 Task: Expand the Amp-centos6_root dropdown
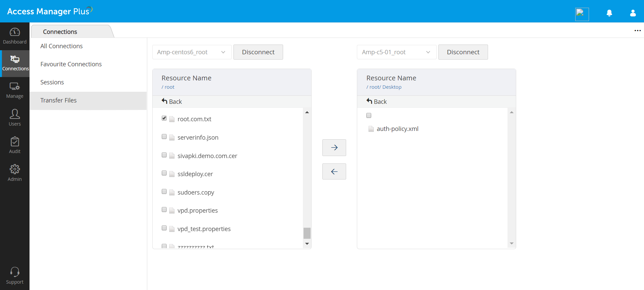[192, 52]
